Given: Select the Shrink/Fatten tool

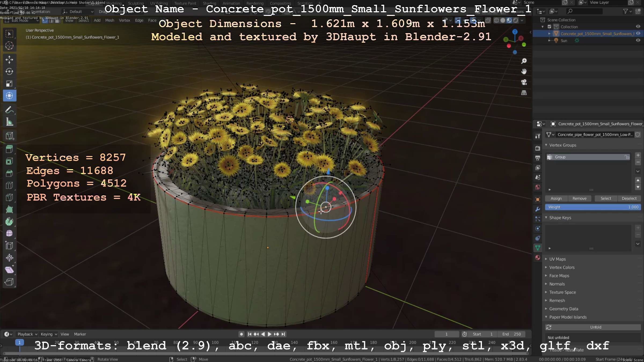Looking at the screenshot, I should click(9, 258).
